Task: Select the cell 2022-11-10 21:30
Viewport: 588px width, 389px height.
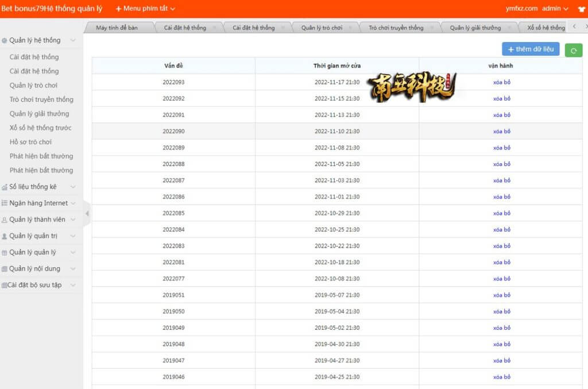Action: [x=337, y=131]
